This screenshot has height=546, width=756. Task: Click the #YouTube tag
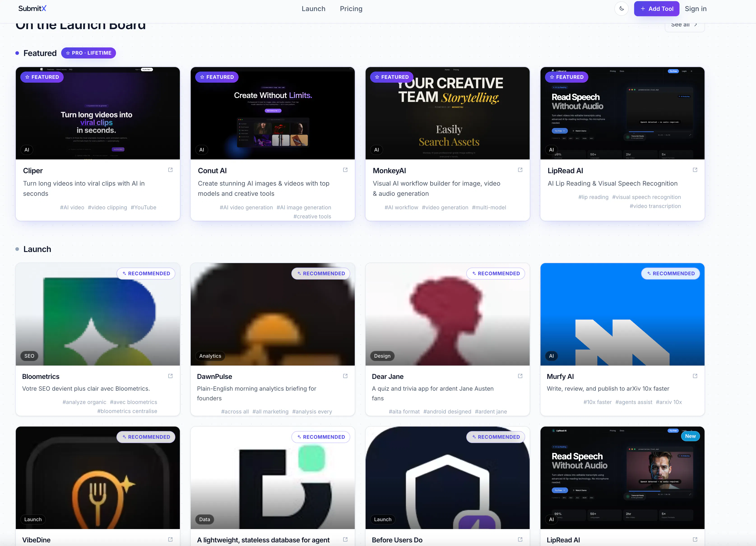(x=143, y=208)
